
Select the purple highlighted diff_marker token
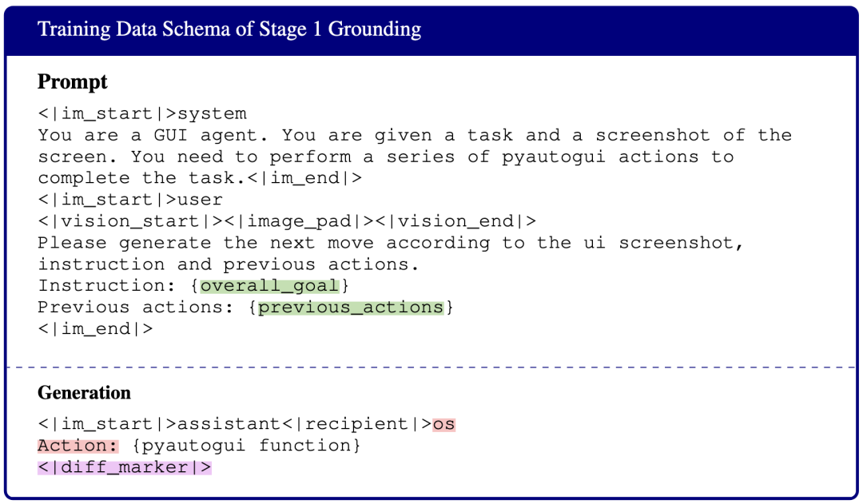[x=125, y=467]
